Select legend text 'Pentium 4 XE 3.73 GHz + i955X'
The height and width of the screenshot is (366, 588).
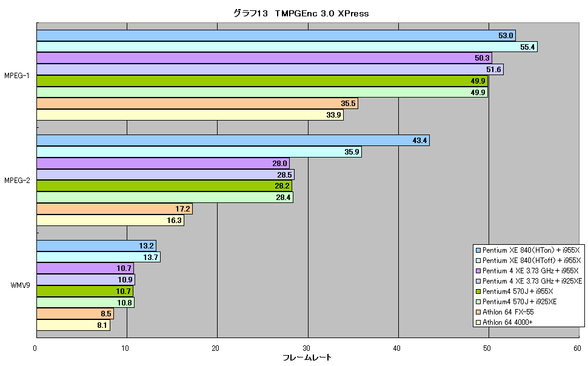tap(530, 271)
